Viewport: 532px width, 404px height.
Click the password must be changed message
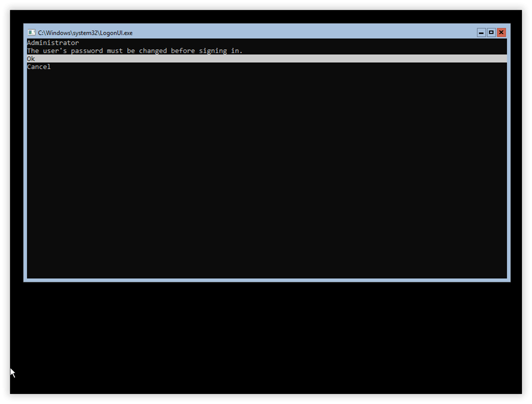click(135, 51)
